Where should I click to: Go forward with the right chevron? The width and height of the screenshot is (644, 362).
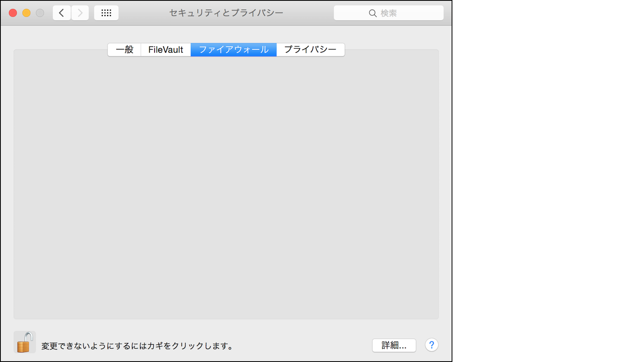[80, 13]
